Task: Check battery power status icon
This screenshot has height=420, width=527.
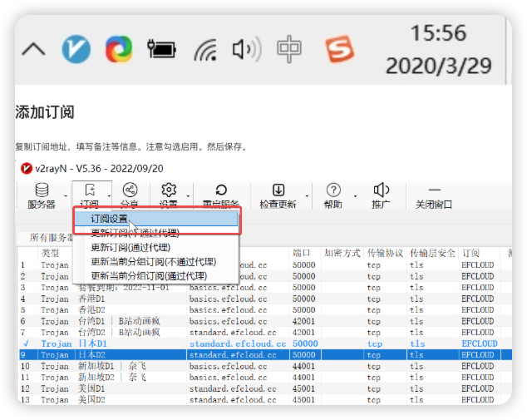Action: [x=161, y=49]
